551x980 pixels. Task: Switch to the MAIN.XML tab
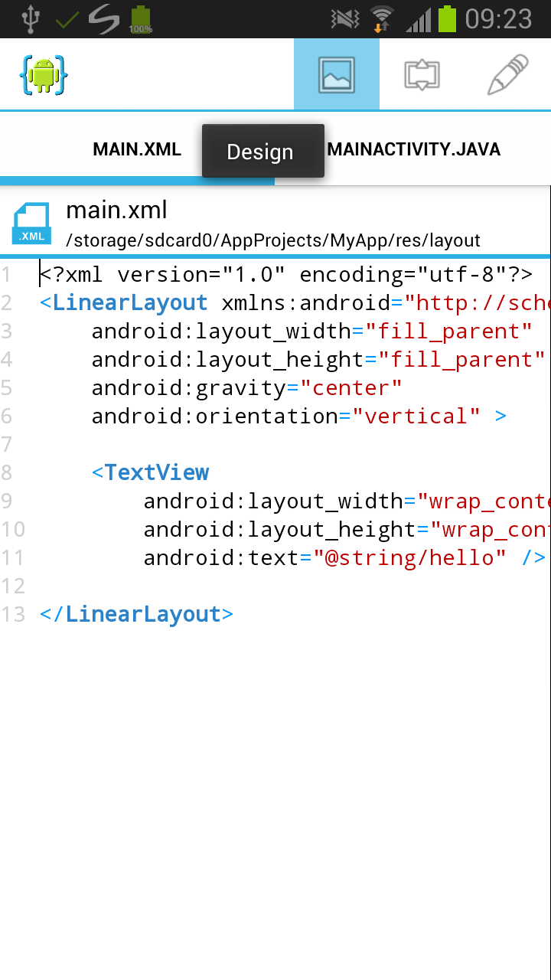[x=137, y=149]
